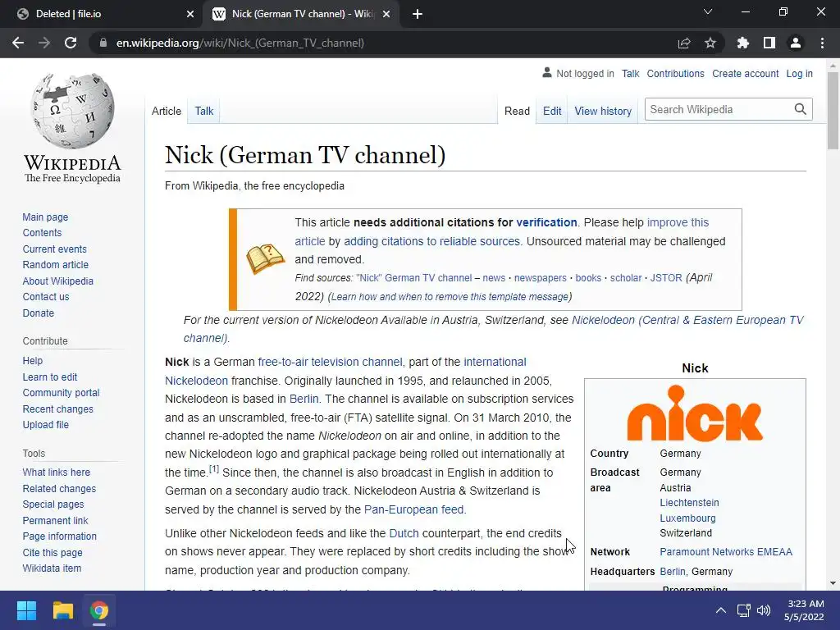
Task: Open the Contributions link
Action: coord(675,73)
